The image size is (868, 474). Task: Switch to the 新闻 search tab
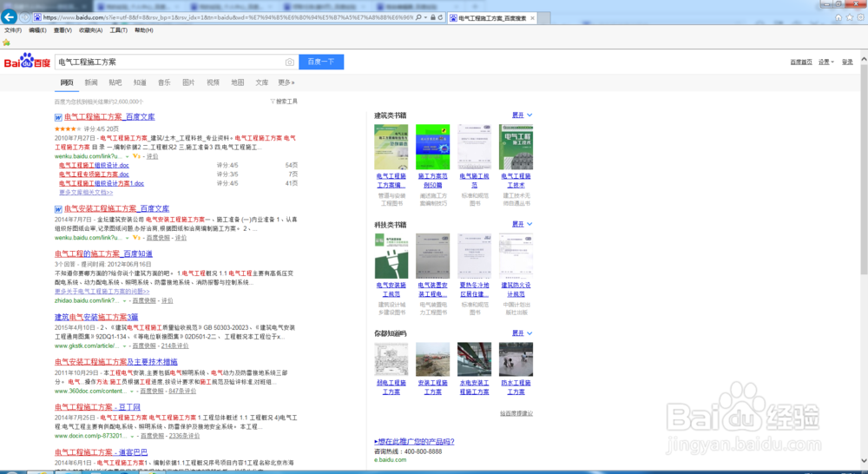pyautogui.click(x=91, y=82)
